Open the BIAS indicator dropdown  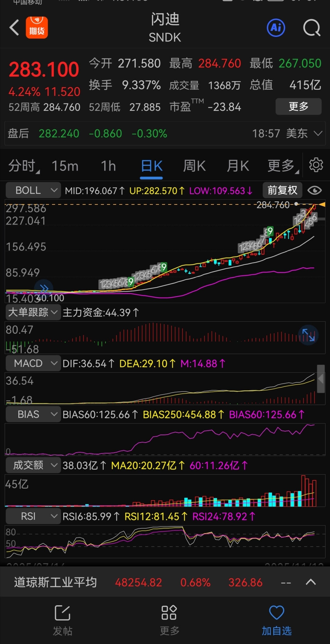point(33,414)
